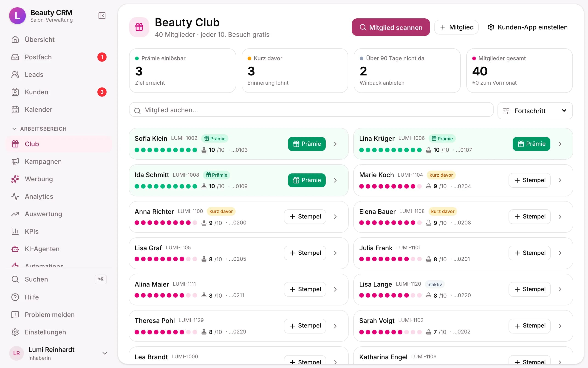Screen dimensions: 588x368
Task: Click the Club gift icon in sidebar
Action: click(x=15, y=144)
